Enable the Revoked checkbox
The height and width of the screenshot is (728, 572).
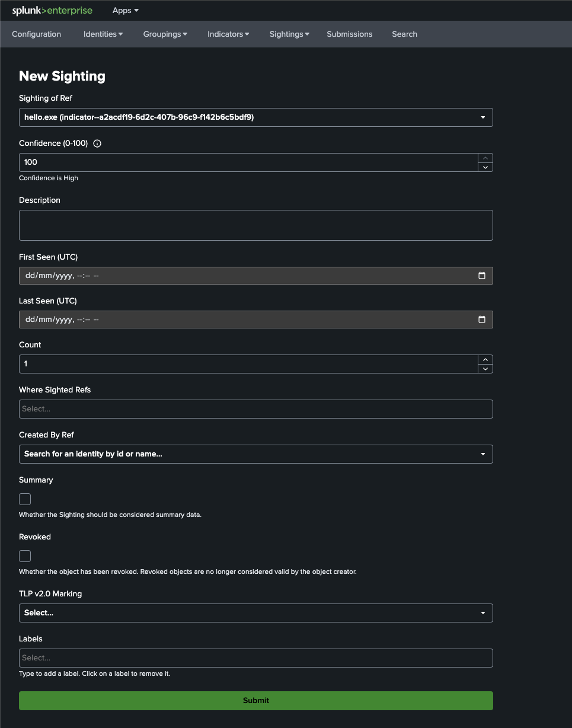tap(25, 556)
